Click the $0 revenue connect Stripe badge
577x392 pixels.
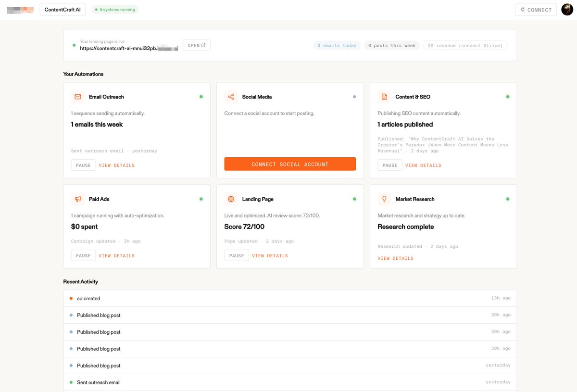[465, 45]
